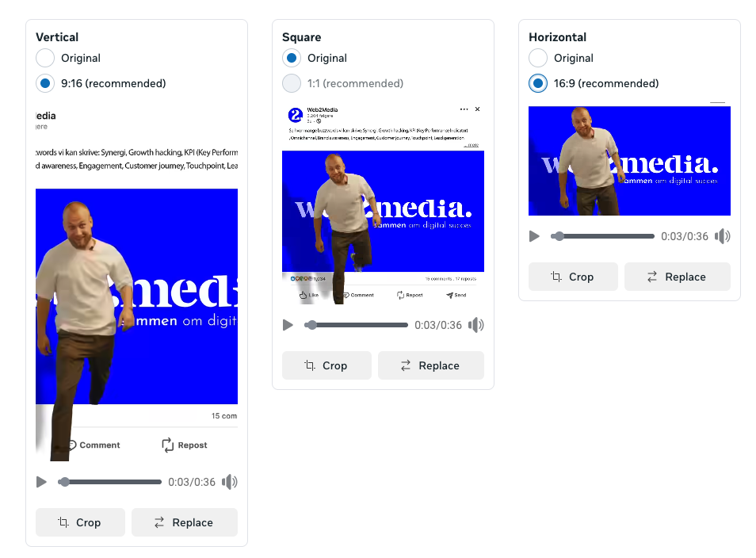The height and width of the screenshot is (558, 756).
Task: Click the Horizontal video thumbnail
Action: pos(629,161)
